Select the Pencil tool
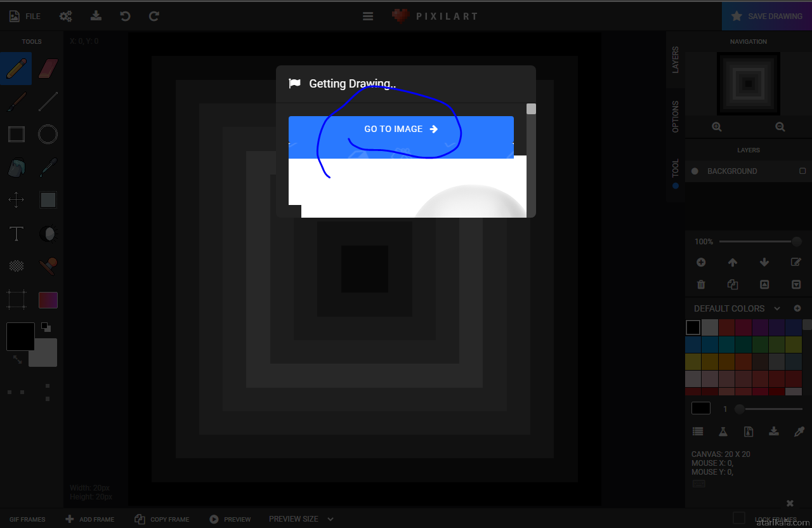 [x=16, y=69]
